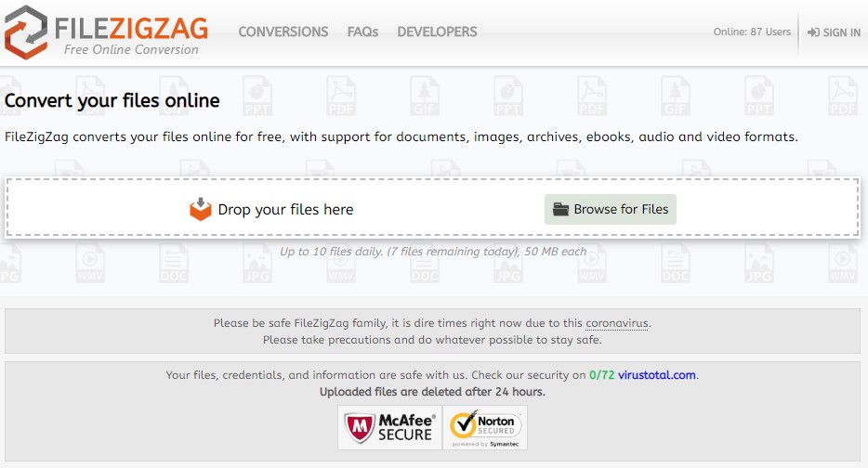Screen dimensions: 868x468
Task: Open the FAQs page
Action: [x=362, y=32]
